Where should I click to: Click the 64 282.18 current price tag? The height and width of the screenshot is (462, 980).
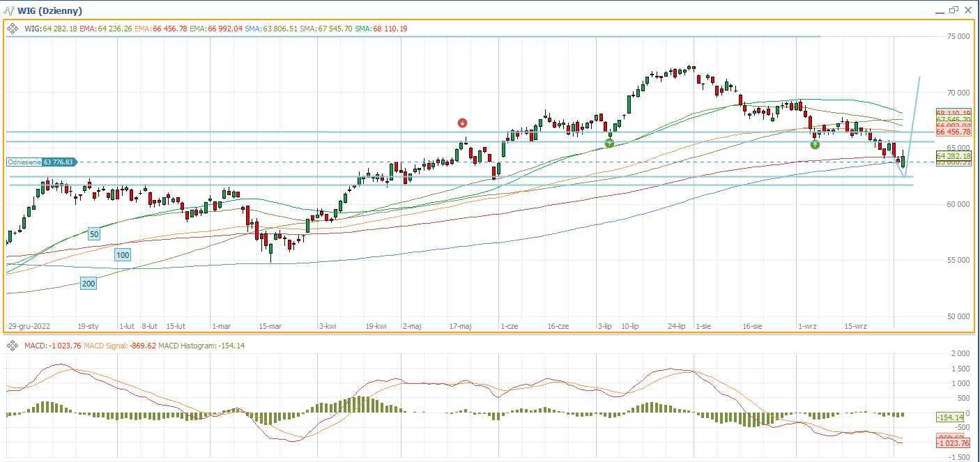[x=954, y=155]
